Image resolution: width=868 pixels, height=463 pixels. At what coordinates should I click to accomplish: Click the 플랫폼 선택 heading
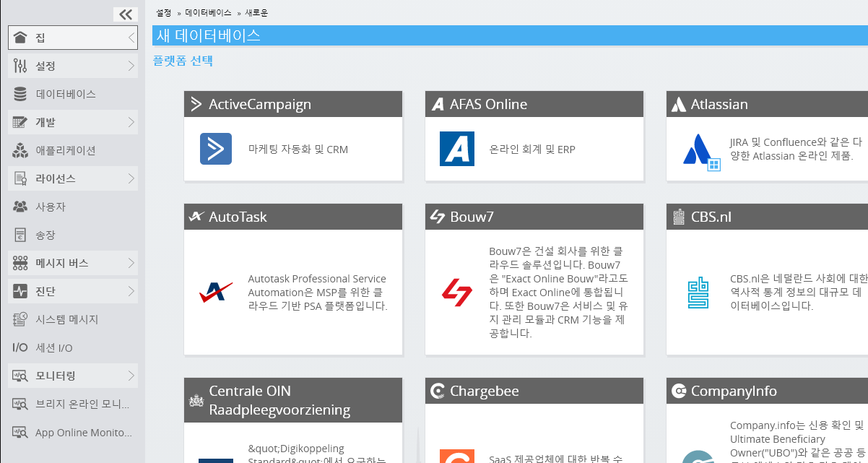183,61
